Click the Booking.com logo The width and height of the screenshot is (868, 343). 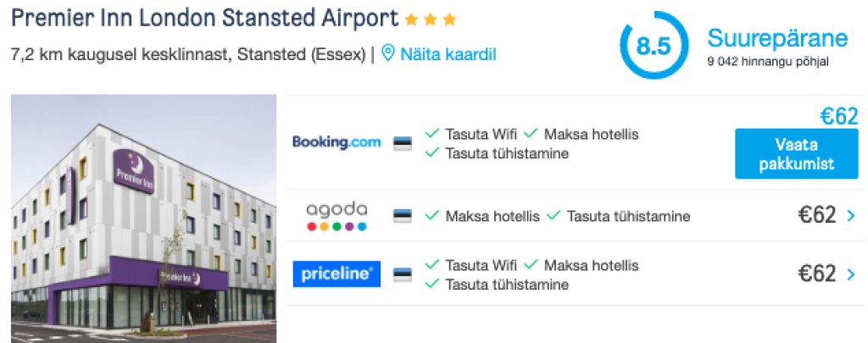point(337,142)
